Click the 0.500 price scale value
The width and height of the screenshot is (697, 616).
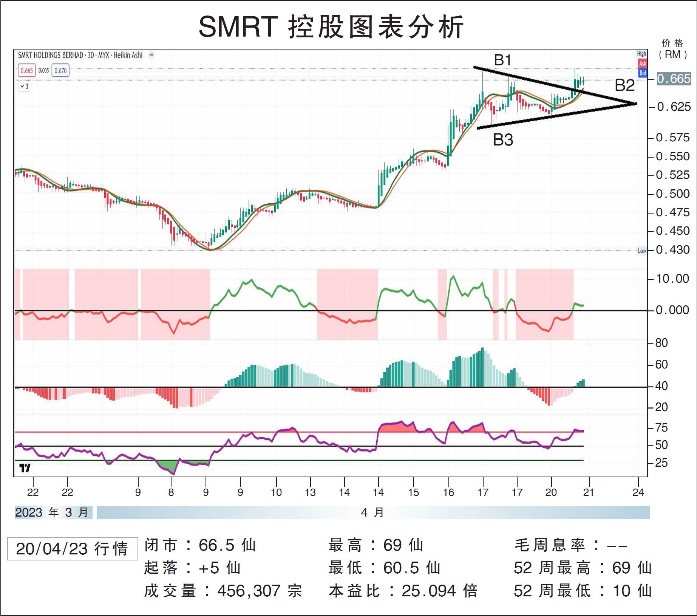(672, 194)
